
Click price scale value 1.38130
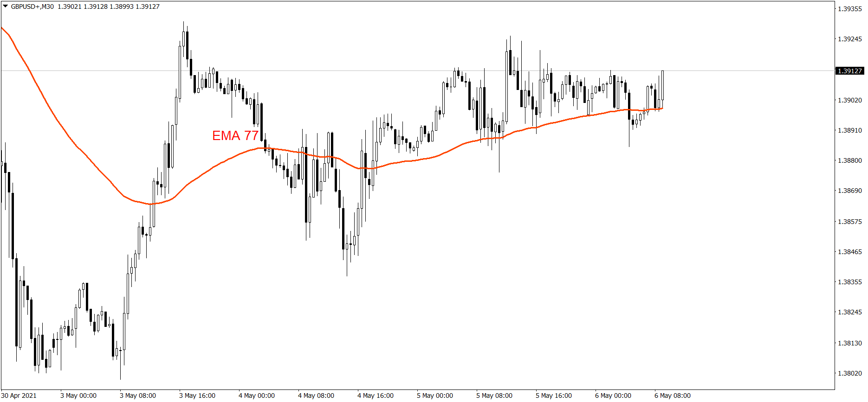coord(850,343)
